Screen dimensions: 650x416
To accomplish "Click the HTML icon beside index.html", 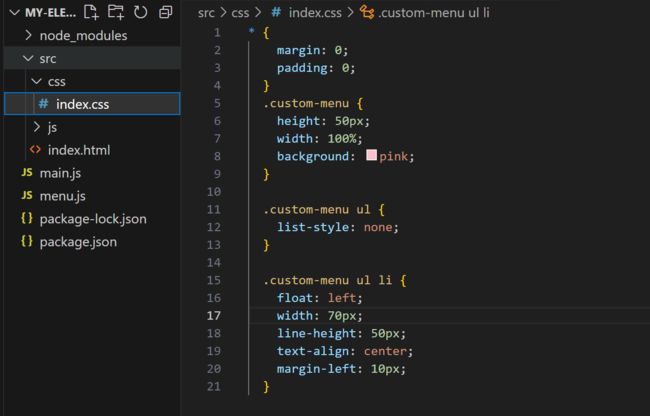I will tap(35, 149).
